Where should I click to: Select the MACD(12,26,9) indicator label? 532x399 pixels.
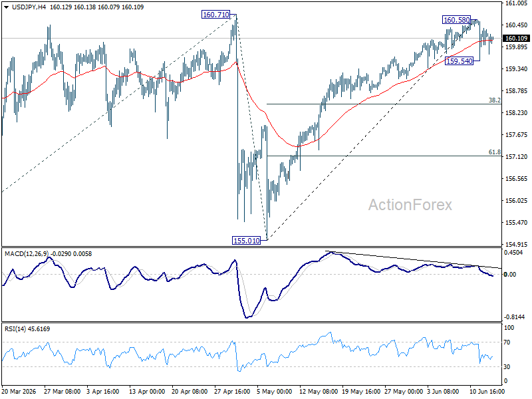[x=27, y=254]
